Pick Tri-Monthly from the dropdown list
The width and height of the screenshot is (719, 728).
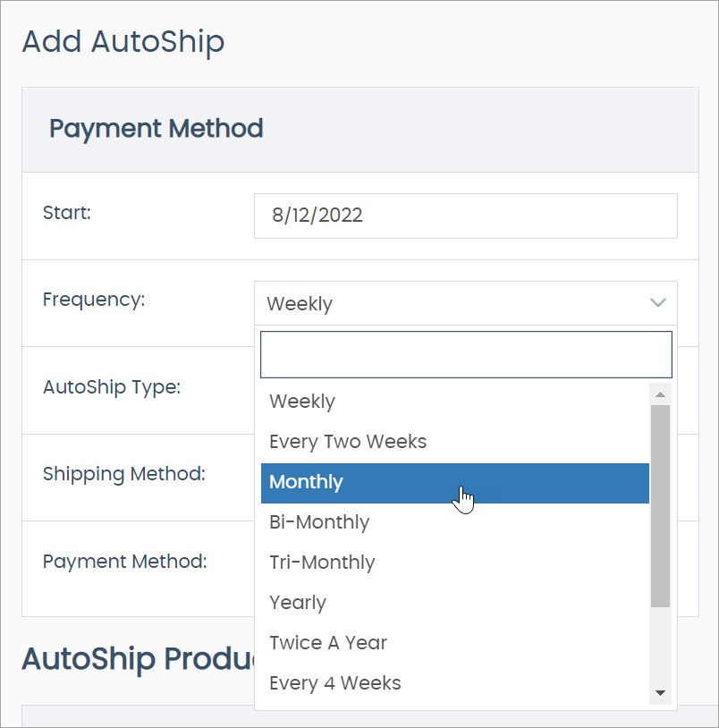[x=322, y=562]
